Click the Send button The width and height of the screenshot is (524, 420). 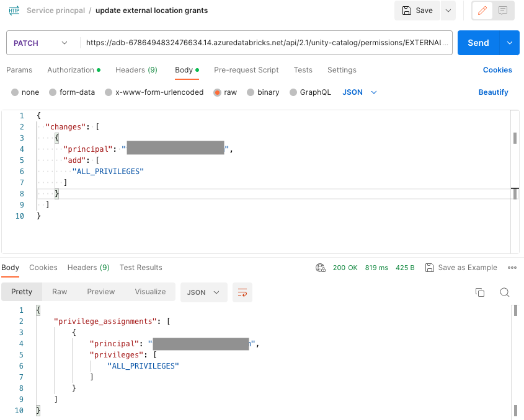(x=478, y=43)
